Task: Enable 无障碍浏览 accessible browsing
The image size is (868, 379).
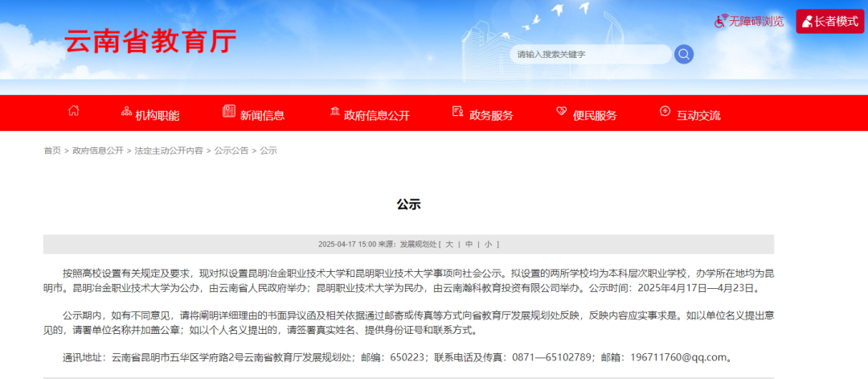Action: [x=750, y=22]
